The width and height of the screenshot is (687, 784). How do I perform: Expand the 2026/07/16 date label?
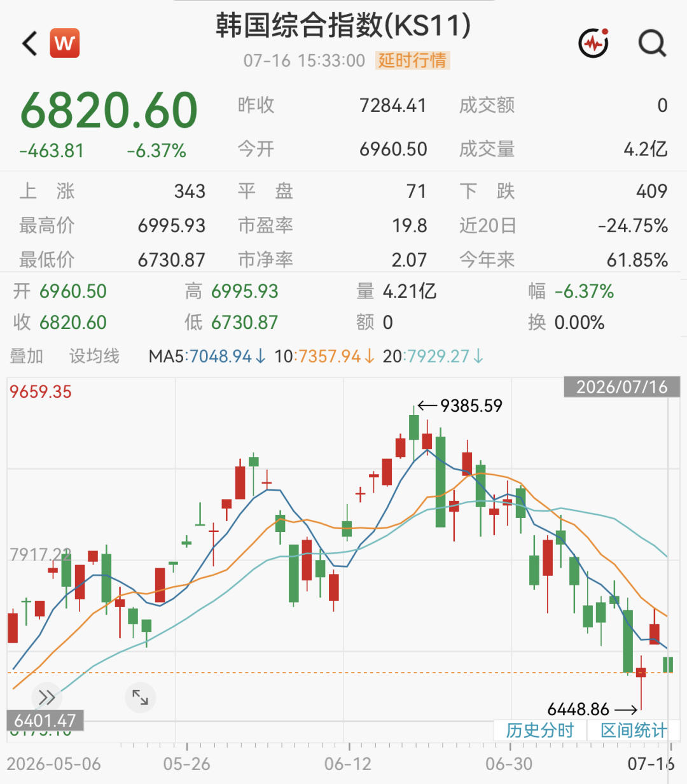621,388
